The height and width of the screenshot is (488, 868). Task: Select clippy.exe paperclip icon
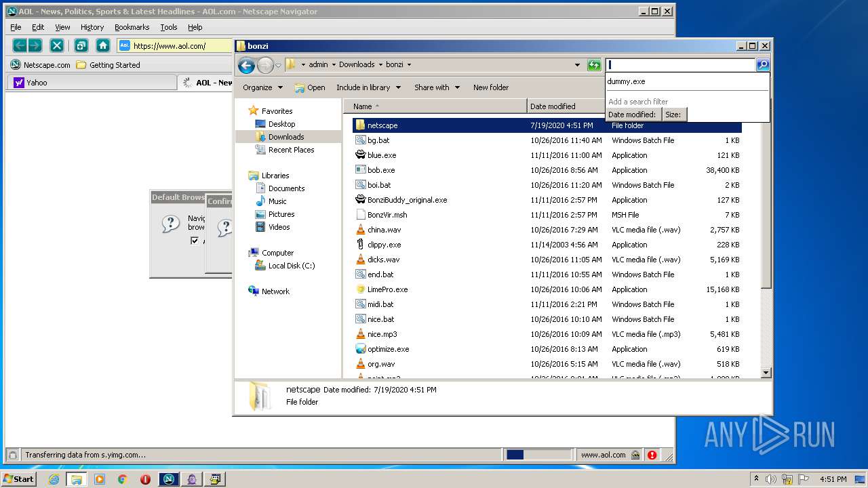coord(361,245)
